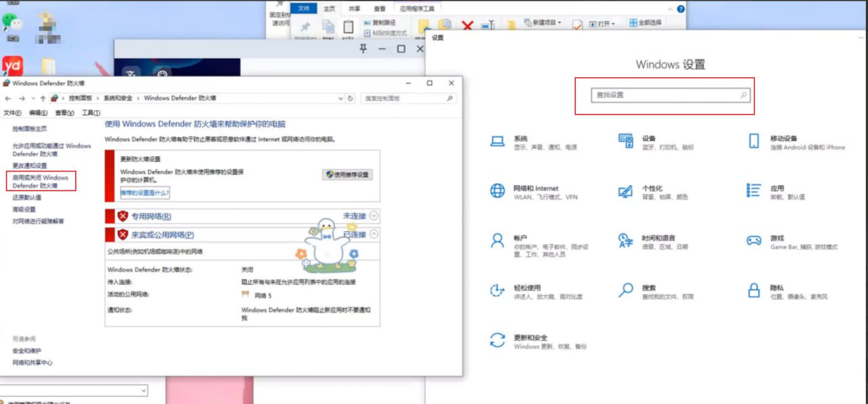The image size is (868, 404).
Task: Open the address bar history dropdown arrow
Action: 340,98
